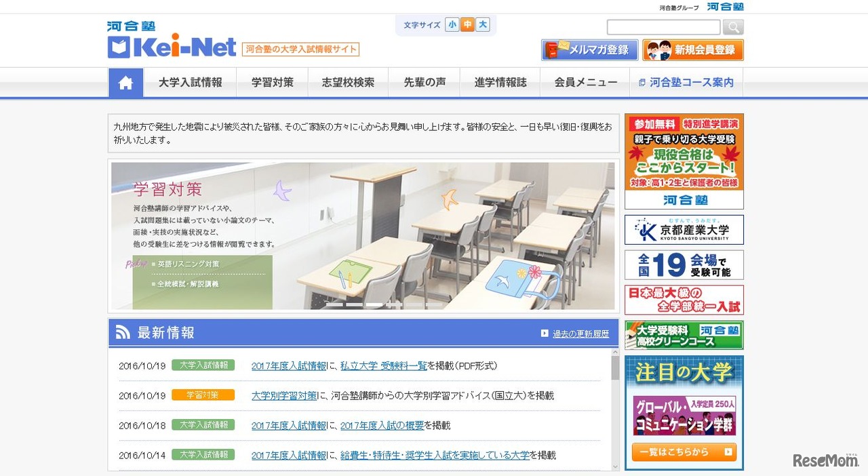This screenshot has width=868, height=476.
Task: Go to the home icon tab
Action: click(125, 83)
